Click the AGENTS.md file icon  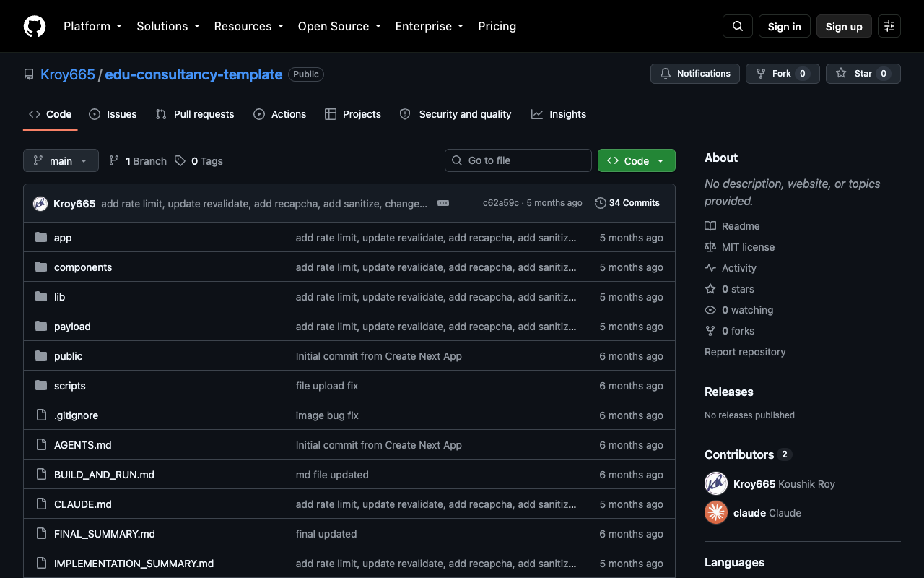[41, 445]
